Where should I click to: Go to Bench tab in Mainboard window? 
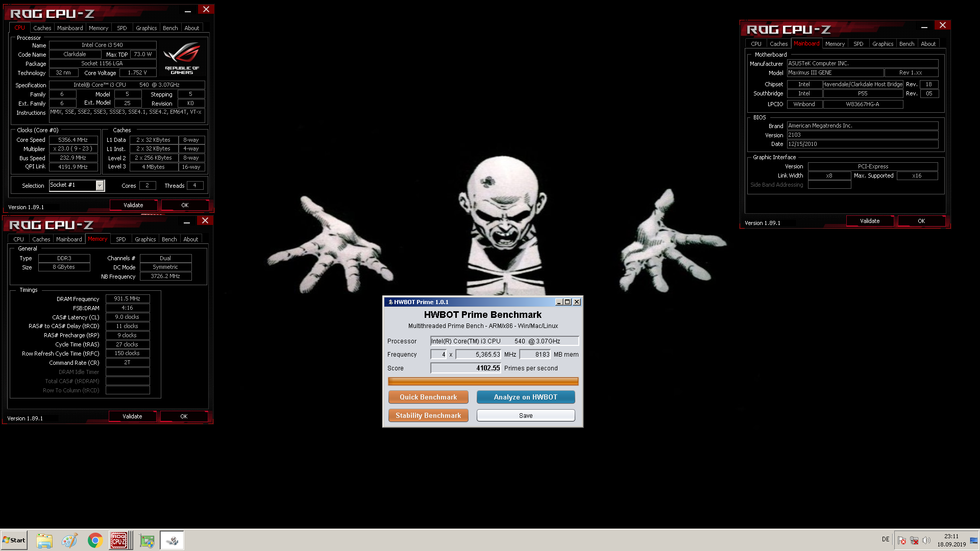coord(907,44)
